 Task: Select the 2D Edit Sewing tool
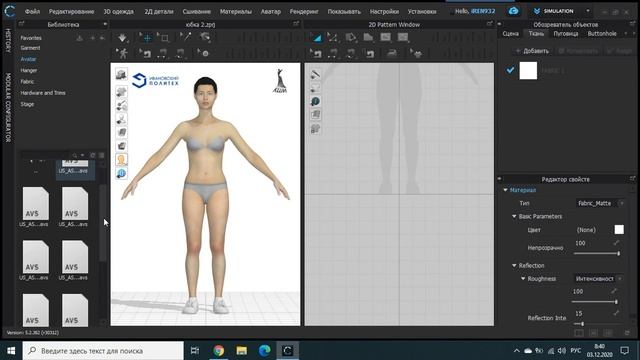click(x=316, y=53)
